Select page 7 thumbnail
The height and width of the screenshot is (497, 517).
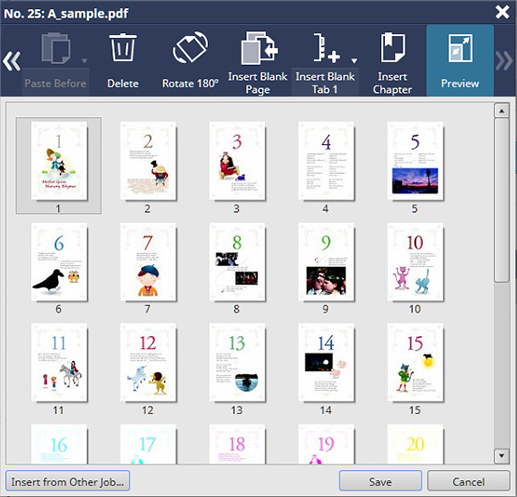(x=148, y=263)
